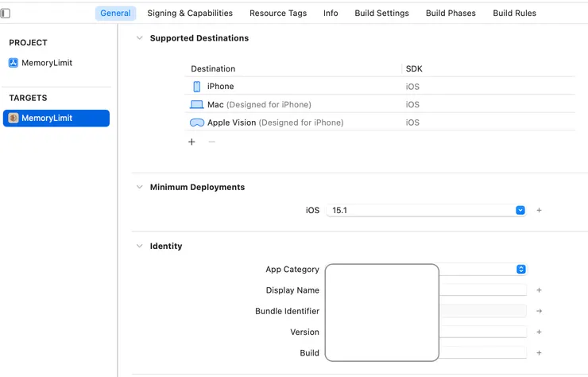Toggle the sidebar panel icon at top left
The height and width of the screenshot is (377, 588).
[6, 14]
